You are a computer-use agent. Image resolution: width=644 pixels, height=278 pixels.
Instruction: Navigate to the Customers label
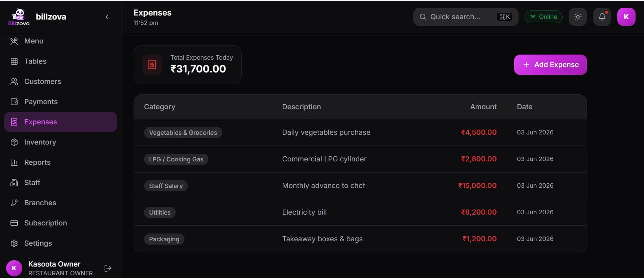click(43, 82)
